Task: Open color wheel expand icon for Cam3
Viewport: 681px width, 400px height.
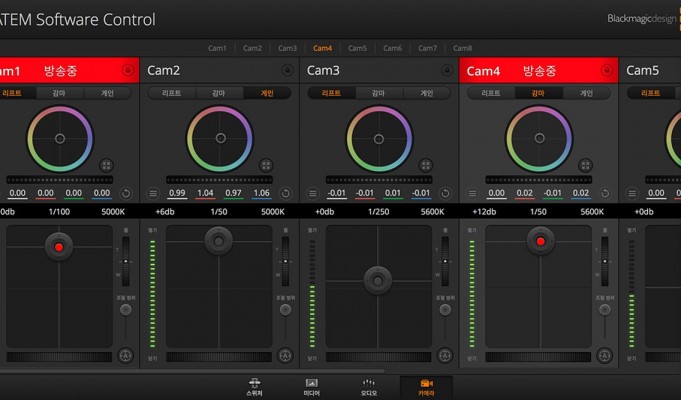Action: click(x=426, y=165)
